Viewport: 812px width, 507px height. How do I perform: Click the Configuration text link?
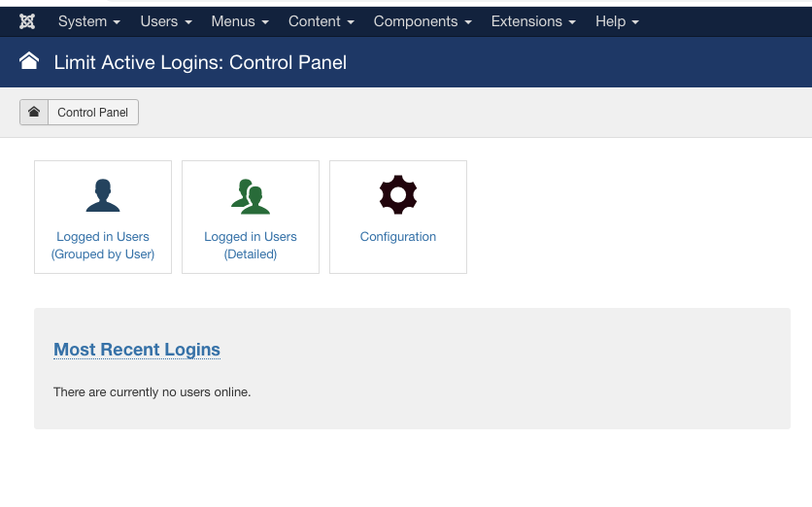tap(398, 237)
